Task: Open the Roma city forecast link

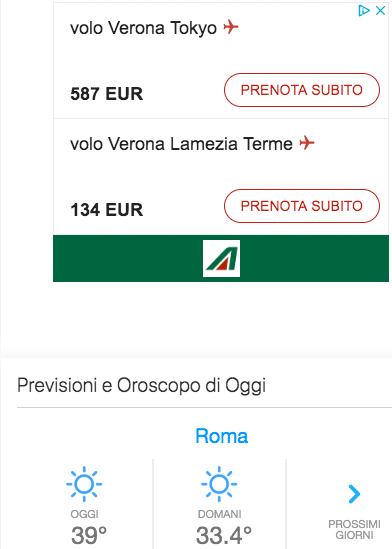Action: coord(222,436)
